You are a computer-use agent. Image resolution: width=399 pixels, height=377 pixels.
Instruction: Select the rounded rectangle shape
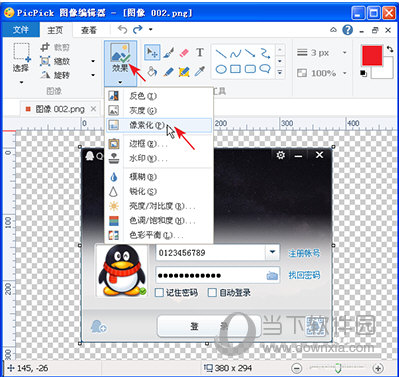coord(250,69)
